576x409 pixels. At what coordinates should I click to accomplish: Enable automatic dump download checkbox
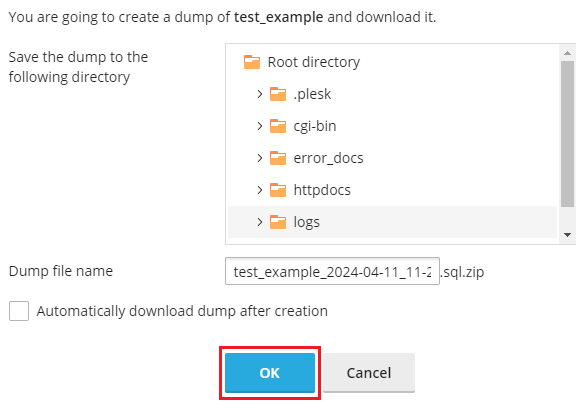(19, 311)
